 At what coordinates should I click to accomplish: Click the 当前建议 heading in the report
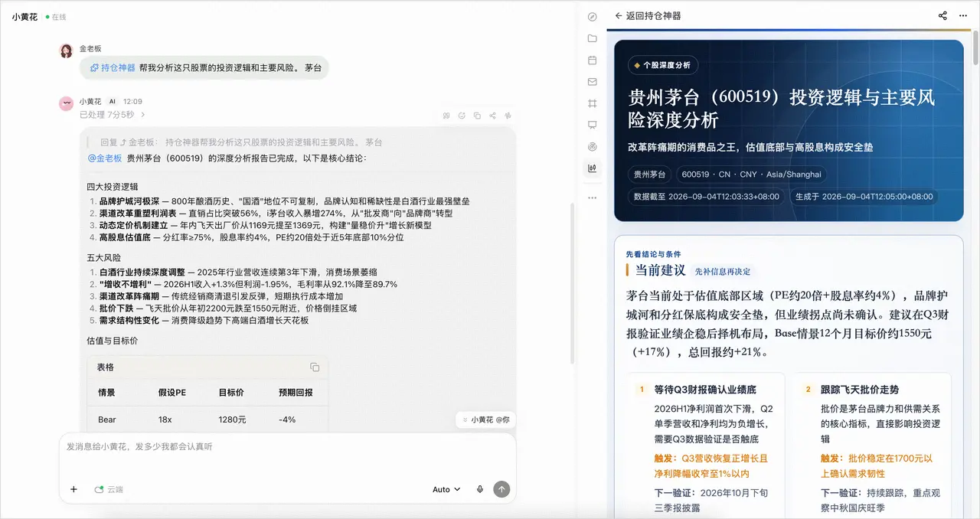(659, 270)
